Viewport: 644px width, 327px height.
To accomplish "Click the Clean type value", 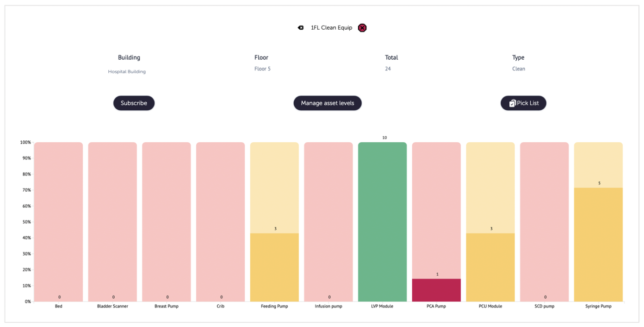I will [519, 69].
